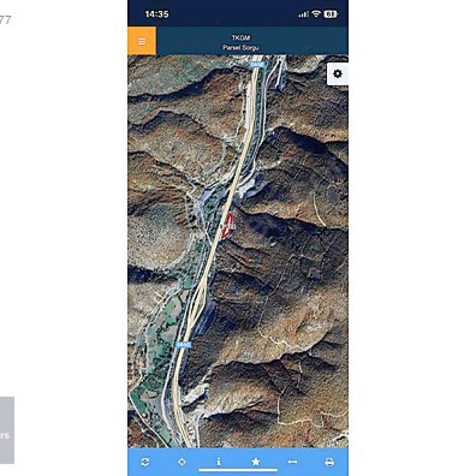Center map with the crosshair location icon
The height and width of the screenshot is (476, 476).
[182, 462]
